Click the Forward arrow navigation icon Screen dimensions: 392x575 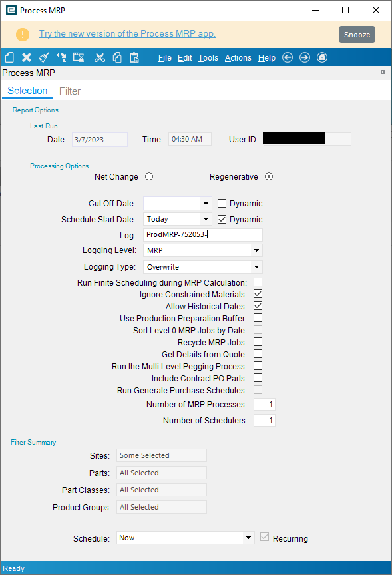(305, 57)
